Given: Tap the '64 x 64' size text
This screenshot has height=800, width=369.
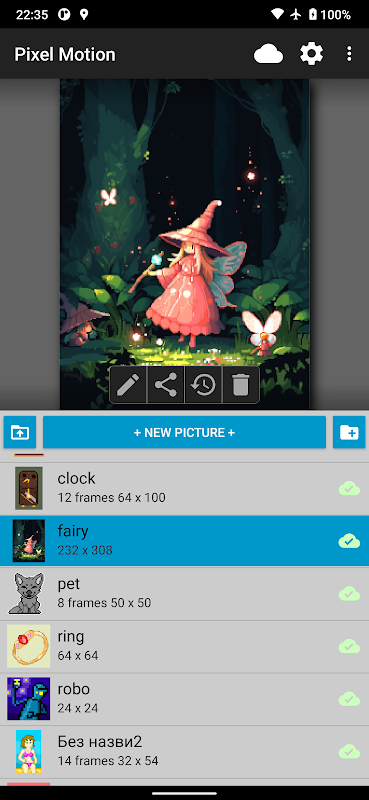Looking at the screenshot, I should point(78,656).
